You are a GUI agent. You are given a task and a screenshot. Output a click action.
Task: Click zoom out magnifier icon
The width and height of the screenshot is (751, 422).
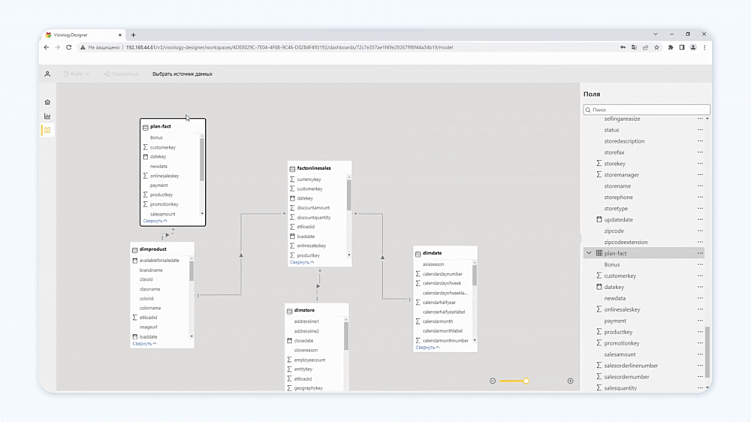(x=492, y=381)
